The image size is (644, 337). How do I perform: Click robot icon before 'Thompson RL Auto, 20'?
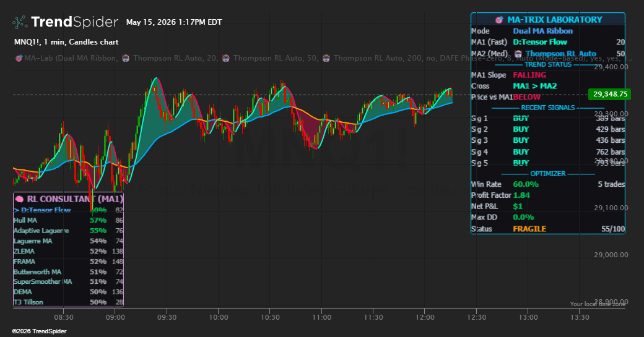coord(126,58)
